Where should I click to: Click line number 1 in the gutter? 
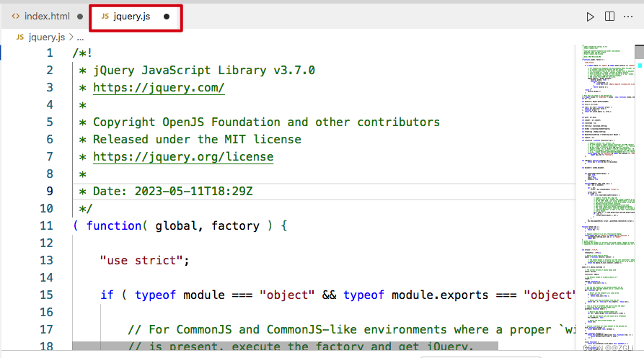click(50, 53)
